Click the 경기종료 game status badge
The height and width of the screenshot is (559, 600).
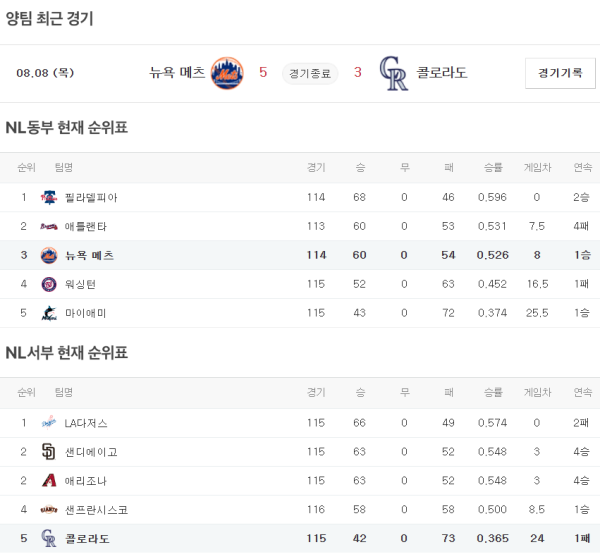pos(310,73)
